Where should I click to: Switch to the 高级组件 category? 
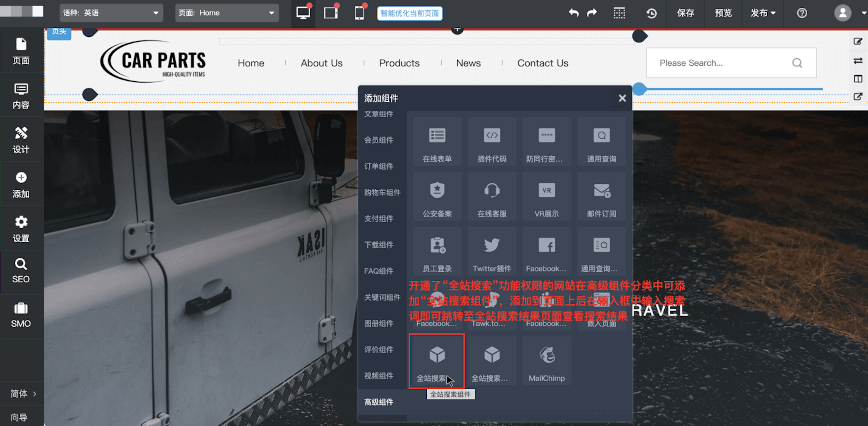pos(379,402)
